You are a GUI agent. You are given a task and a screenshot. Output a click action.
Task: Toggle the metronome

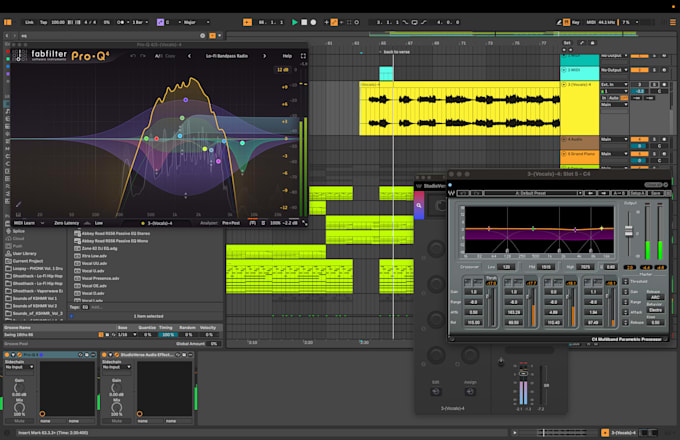click(x=121, y=22)
